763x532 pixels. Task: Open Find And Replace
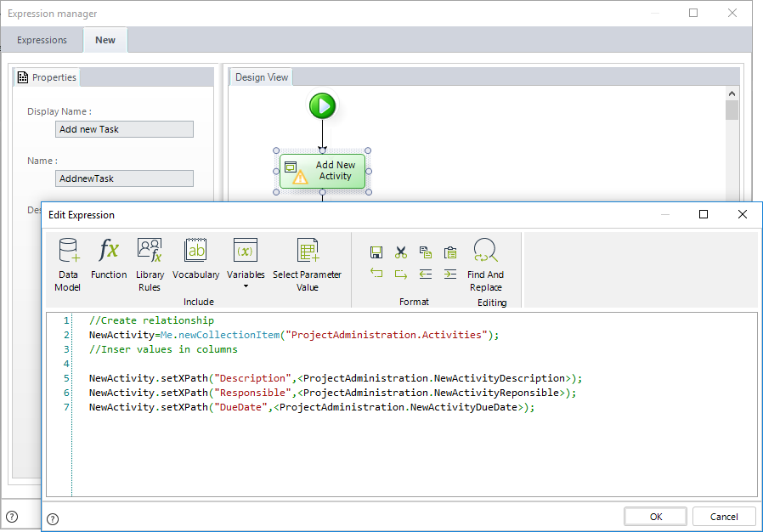[x=485, y=264]
